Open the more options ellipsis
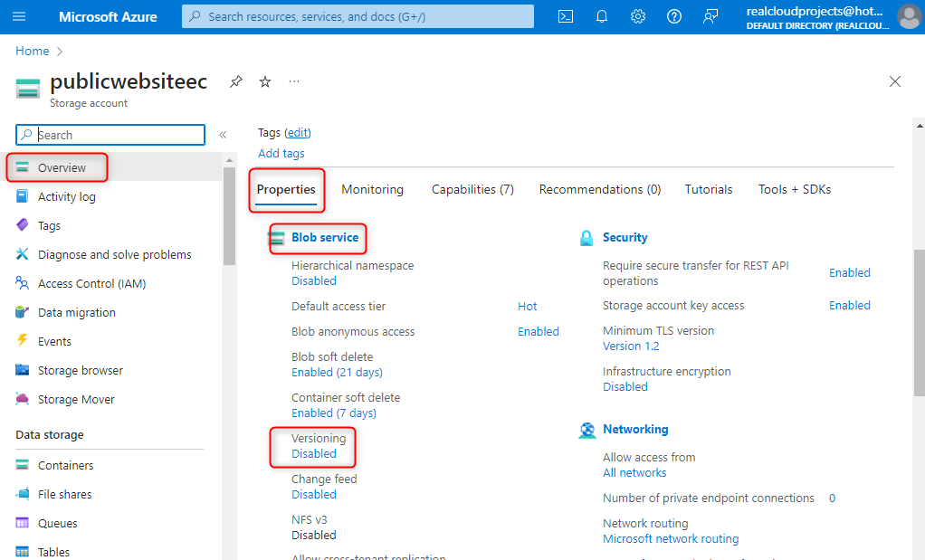925x560 pixels. [x=294, y=81]
